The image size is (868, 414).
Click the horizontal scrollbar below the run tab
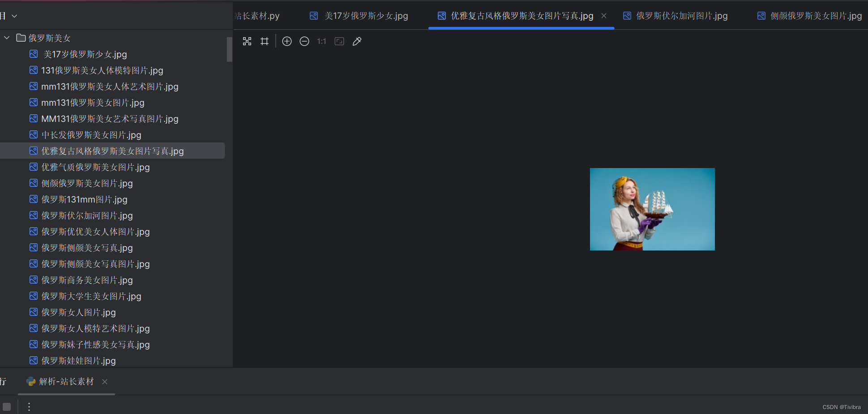pyautogui.click(x=66, y=395)
